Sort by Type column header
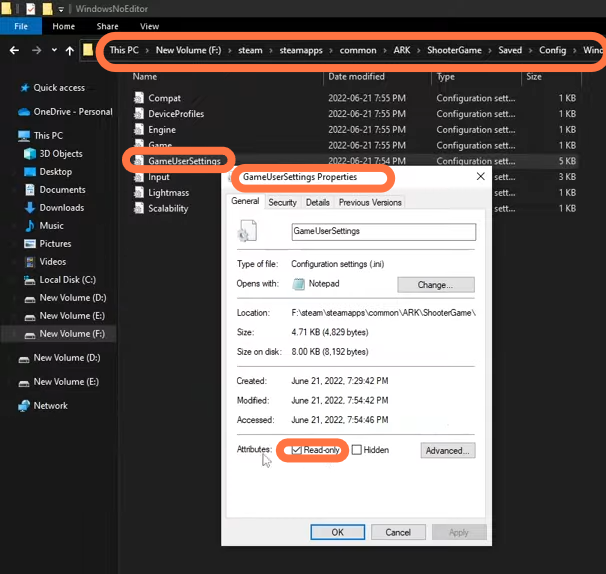Viewport: 606px width, 574px height. tap(446, 77)
